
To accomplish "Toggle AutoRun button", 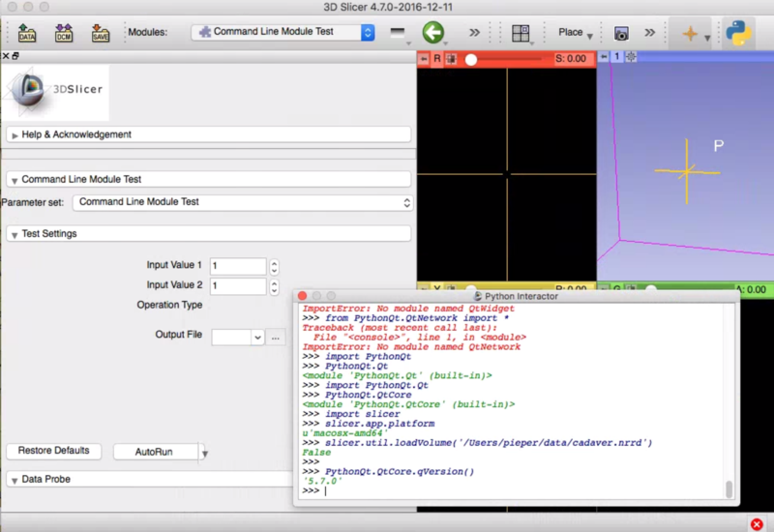I will click(154, 452).
